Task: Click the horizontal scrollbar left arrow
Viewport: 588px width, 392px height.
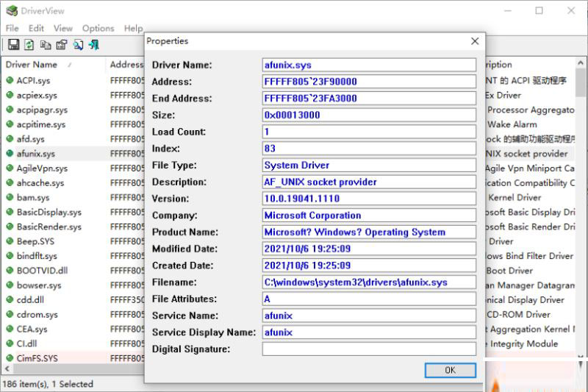Action: click(x=7, y=368)
